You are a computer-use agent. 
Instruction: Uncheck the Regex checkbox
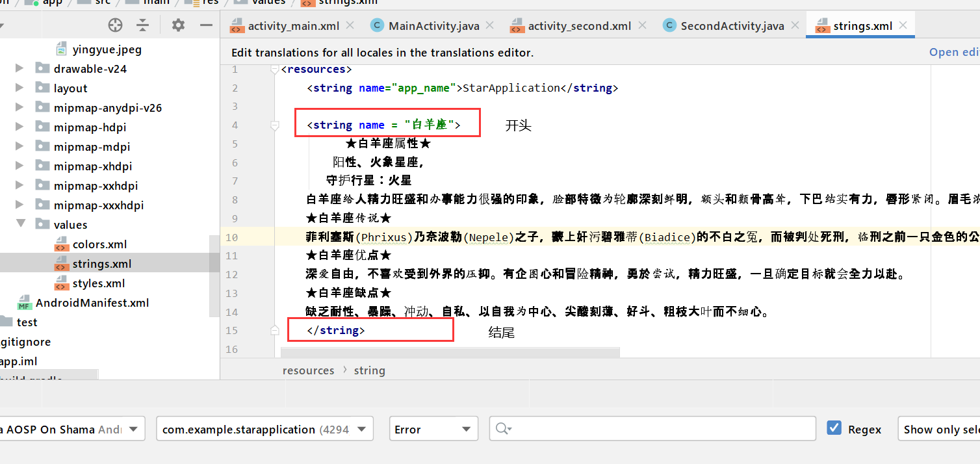[834, 428]
